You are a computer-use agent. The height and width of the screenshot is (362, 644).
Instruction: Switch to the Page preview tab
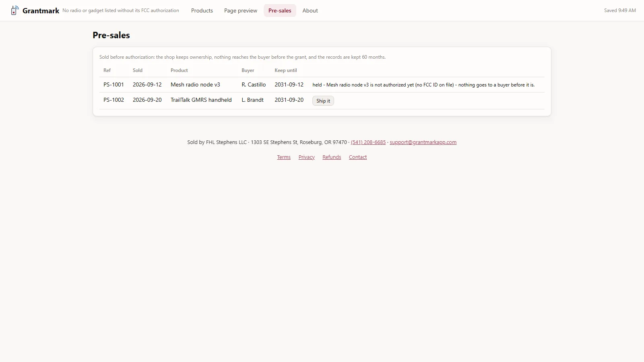241,11
